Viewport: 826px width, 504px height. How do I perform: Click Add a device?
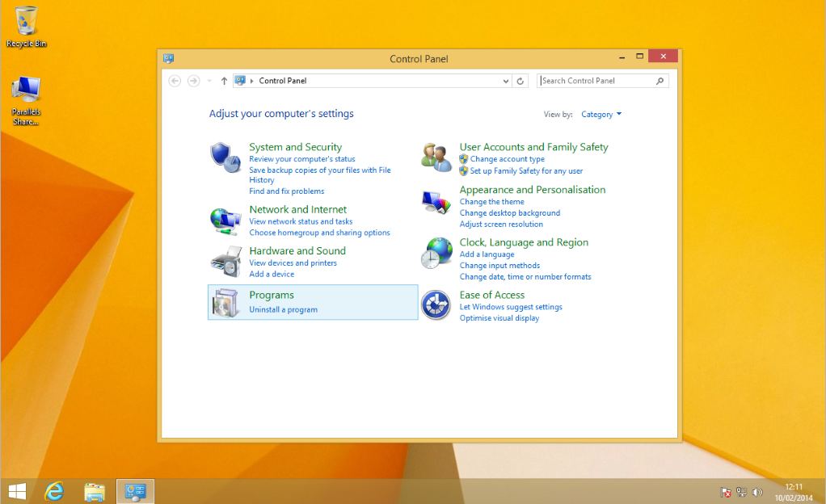[272, 274]
